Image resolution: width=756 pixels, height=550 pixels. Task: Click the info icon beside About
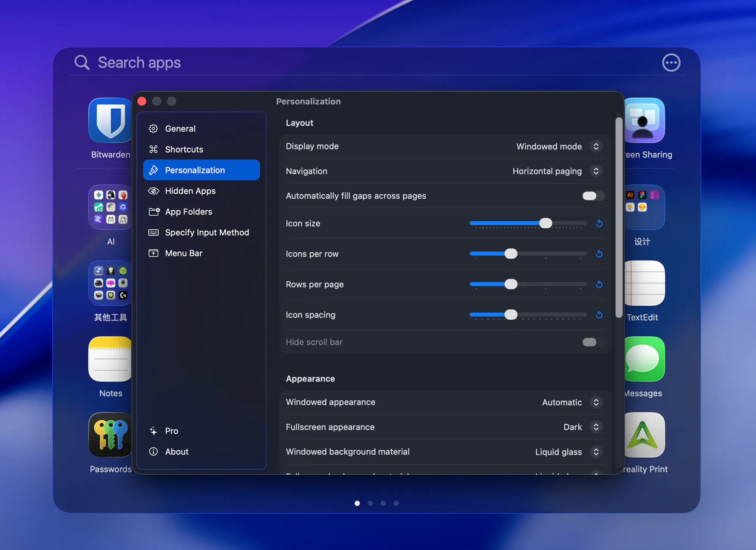click(x=153, y=452)
